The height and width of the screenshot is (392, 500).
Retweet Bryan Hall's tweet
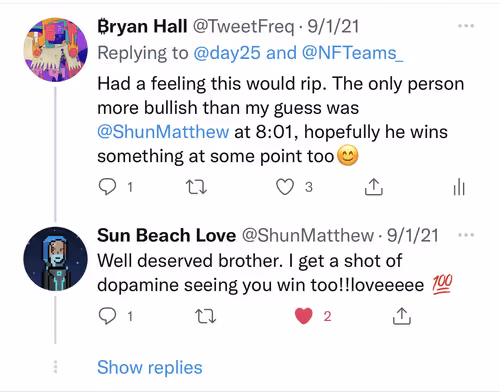[196, 187]
